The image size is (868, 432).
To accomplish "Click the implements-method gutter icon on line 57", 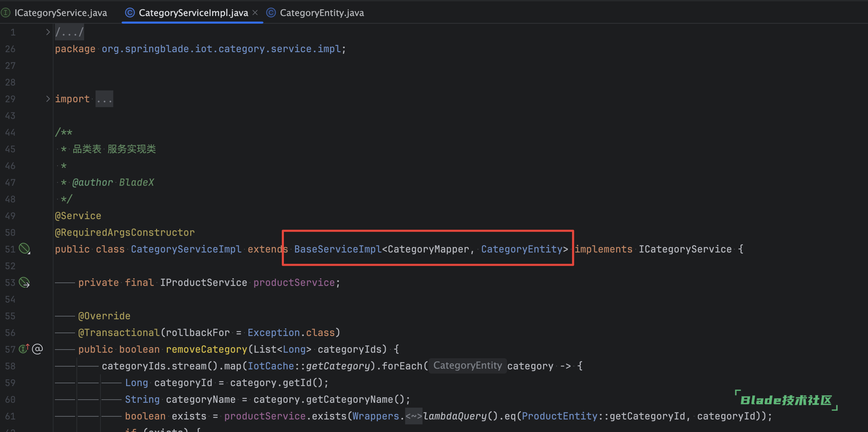I will coord(24,349).
